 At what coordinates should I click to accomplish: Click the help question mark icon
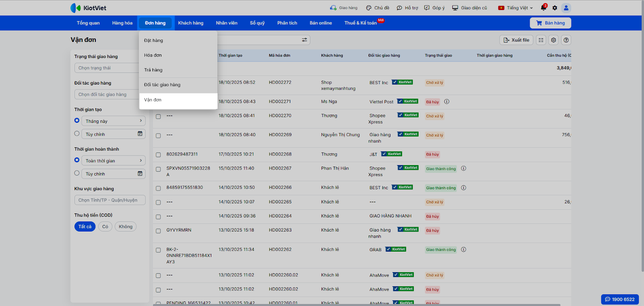pyautogui.click(x=566, y=40)
